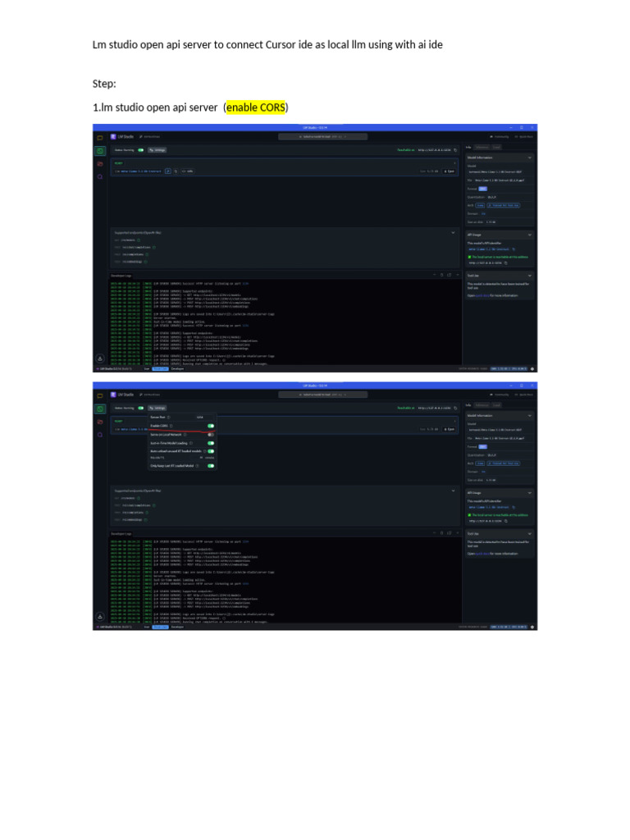
Task: Clear Developer Logs trash icon, first screenshot
Action: (x=442, y=275)
